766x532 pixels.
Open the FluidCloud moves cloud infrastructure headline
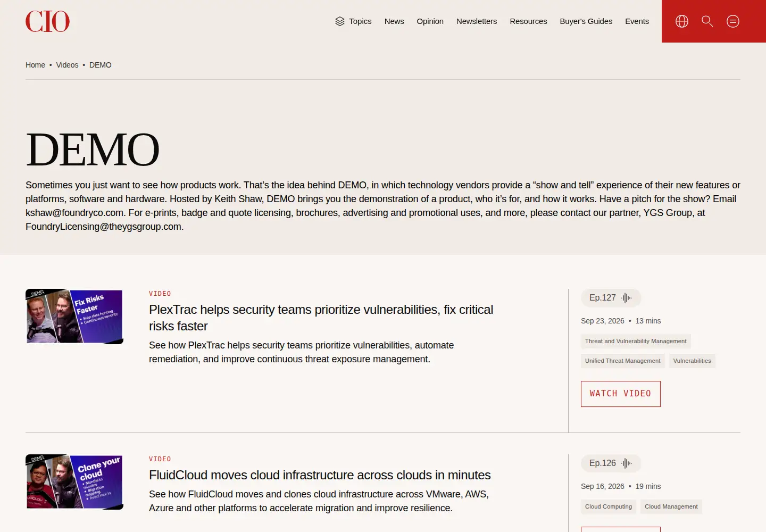[320, 475]
